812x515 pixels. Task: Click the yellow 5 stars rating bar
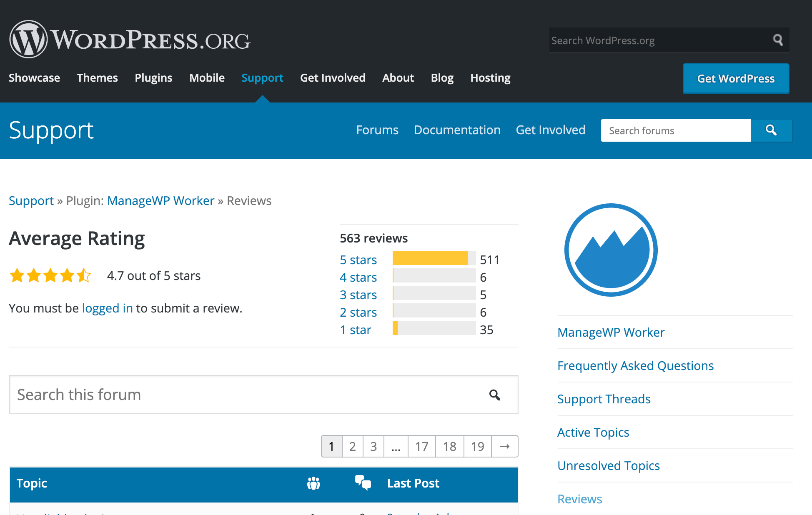[x=430, y=258]
